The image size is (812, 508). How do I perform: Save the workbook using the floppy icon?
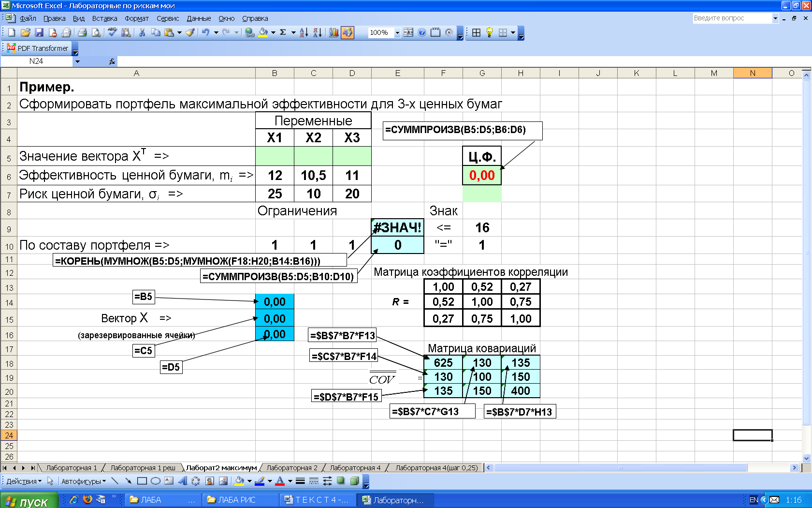click(39, 32)
